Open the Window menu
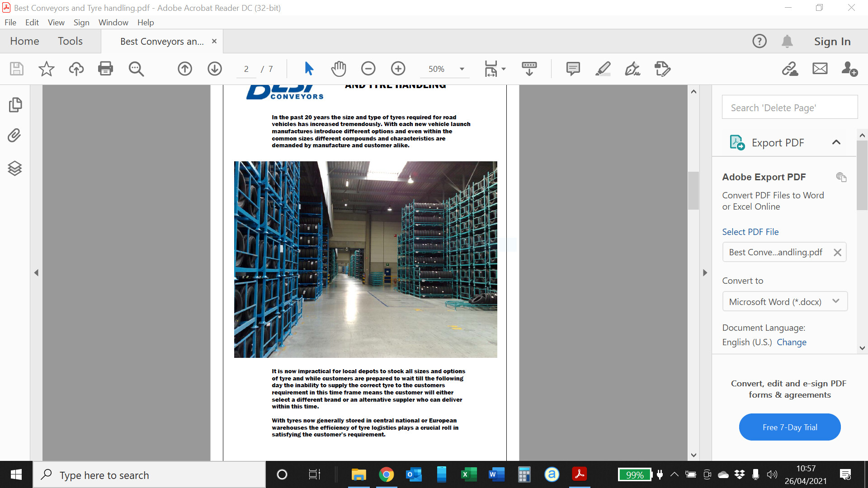868x488 pixels. pyautogui.click(x=113, y=23)
